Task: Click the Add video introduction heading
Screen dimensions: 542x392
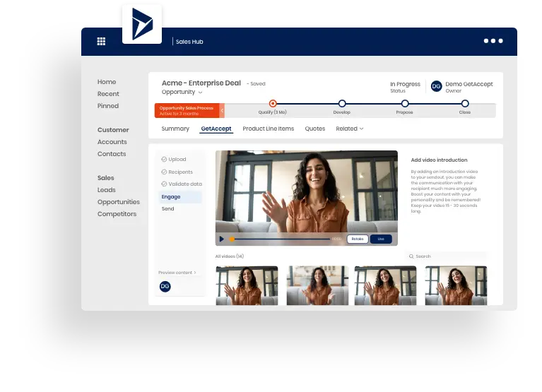Action: (x=439, y=160)
